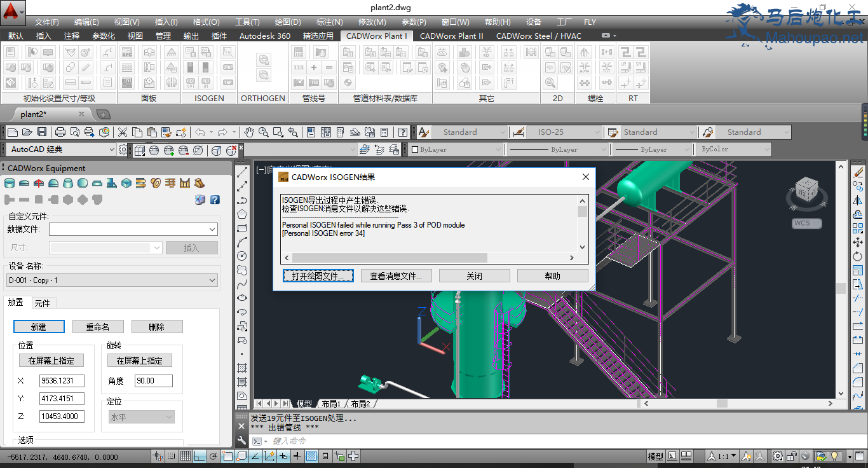Switch to 布局1 layout tab
The width and height of the screenshot is (868, 468).
(331, 404)
